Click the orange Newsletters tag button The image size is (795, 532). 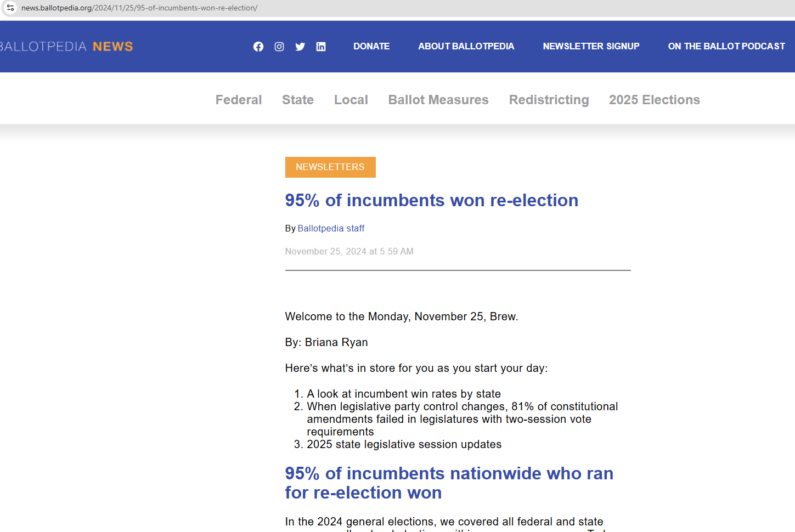pyautogui.click(x=330, y=167)
